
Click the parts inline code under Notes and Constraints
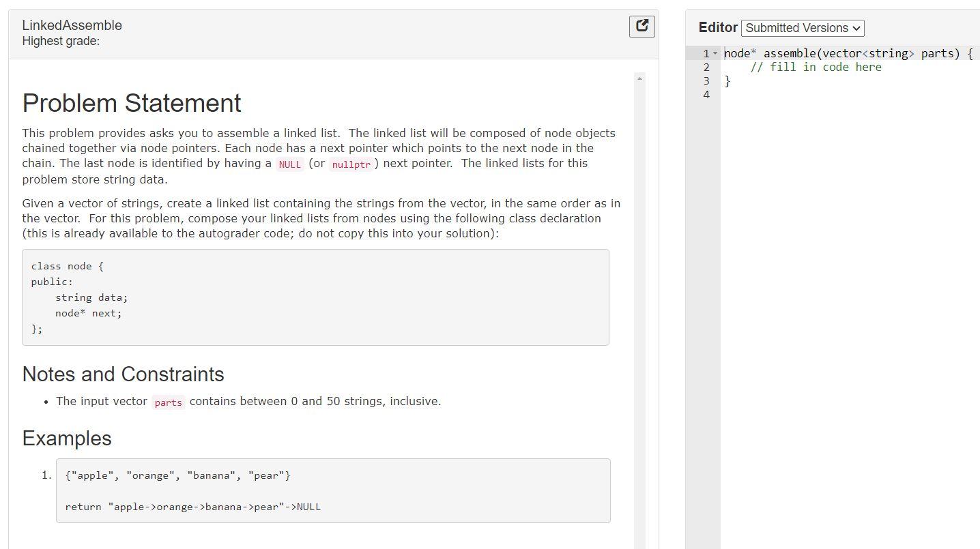click(x=168, y=402)
